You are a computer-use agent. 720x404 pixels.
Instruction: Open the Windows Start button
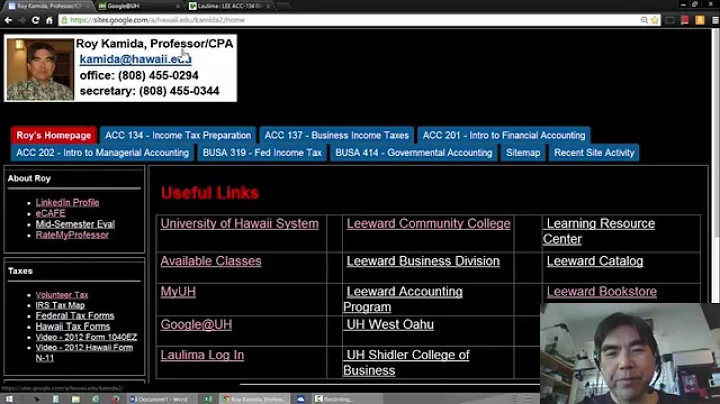(x=9, y=399)
